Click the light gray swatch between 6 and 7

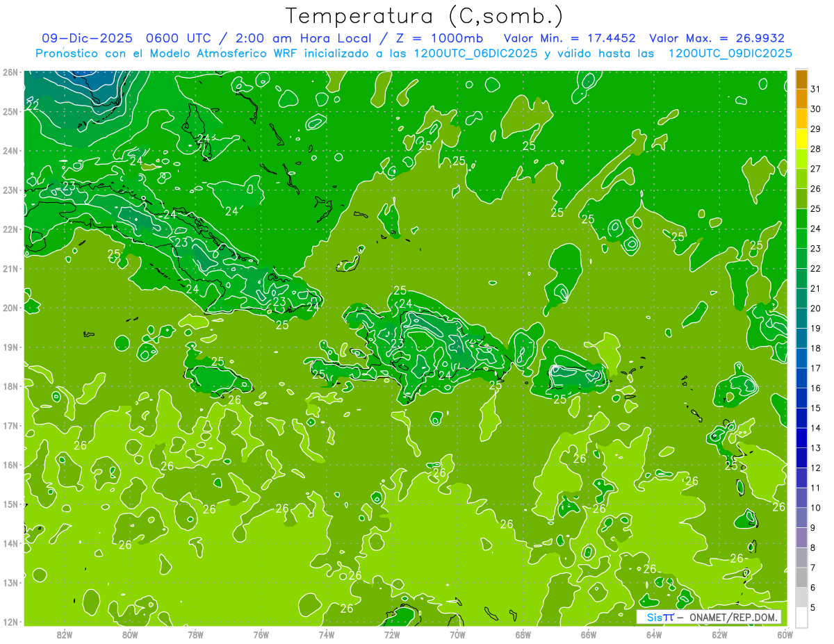pyautogui.click(x=801, y=577)
